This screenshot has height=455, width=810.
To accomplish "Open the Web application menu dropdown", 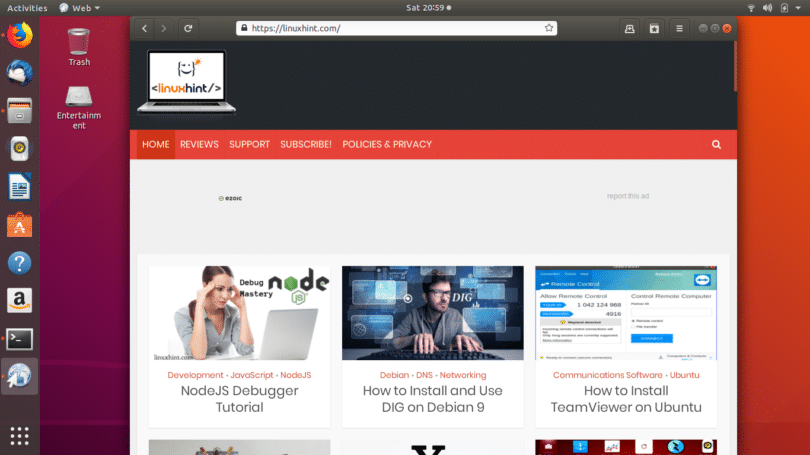I will (x=80, y=8).
